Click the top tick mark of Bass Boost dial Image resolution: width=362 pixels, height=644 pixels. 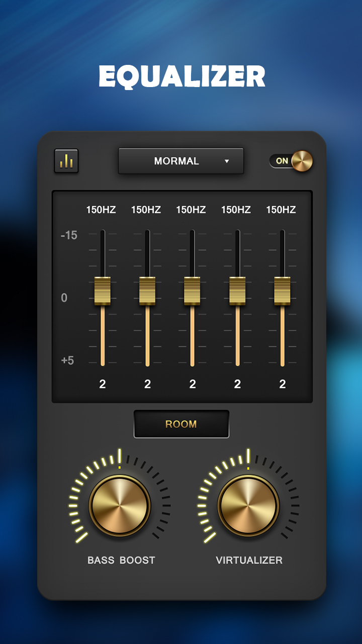click(120, 457)
